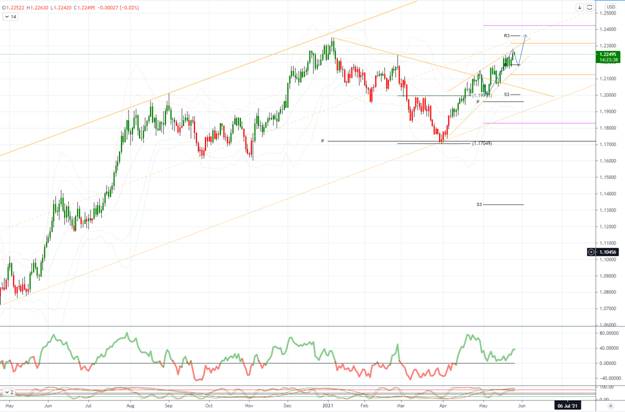The width and height of the screenshot is (625, 412).
Task: Click the crosshair icon beside 1.09456 label
Action: coord(593,252)
